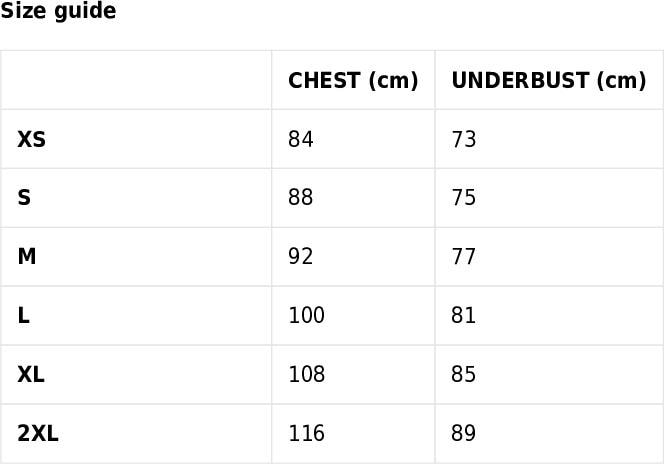The image size is (664, 464).
Task: Select underbust value 73 for XS
Action: pos(464,139)
